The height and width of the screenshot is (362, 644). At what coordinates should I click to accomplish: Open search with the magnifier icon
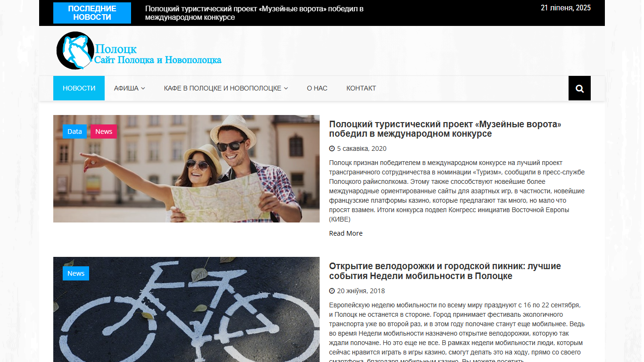(x=579, y=88)
